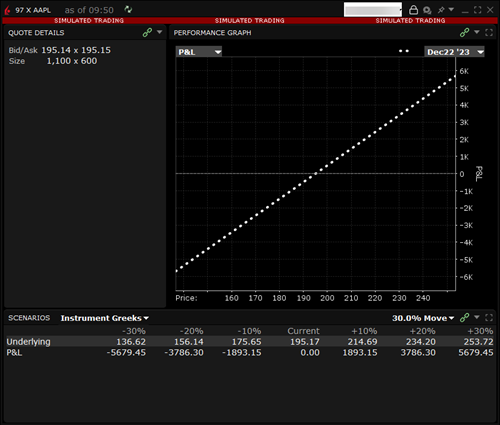Click the refresh icon next to 09:50
Screen dimensions: 500x425
point(128,10)
